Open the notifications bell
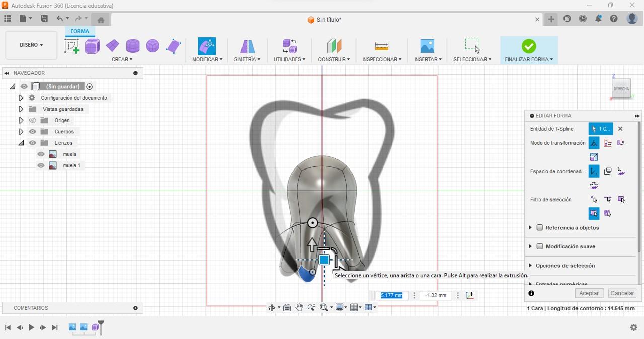This screenshot has height=339, width=644. [598, 19]
